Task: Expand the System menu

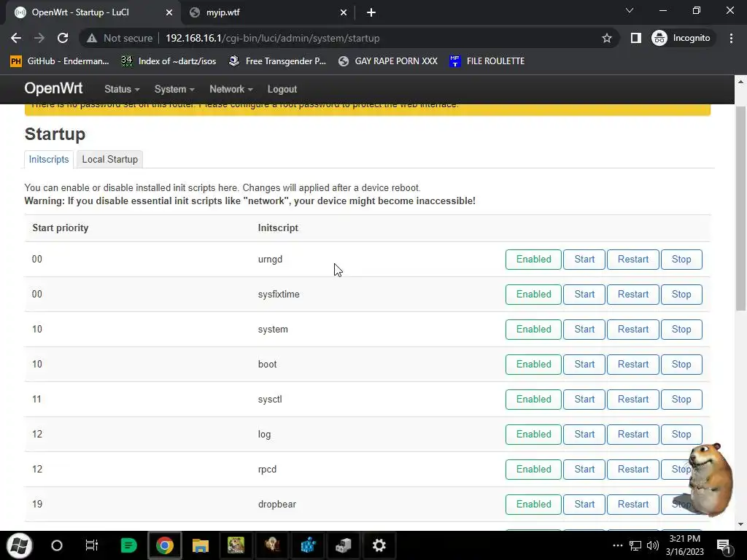Action: [174, 89]
